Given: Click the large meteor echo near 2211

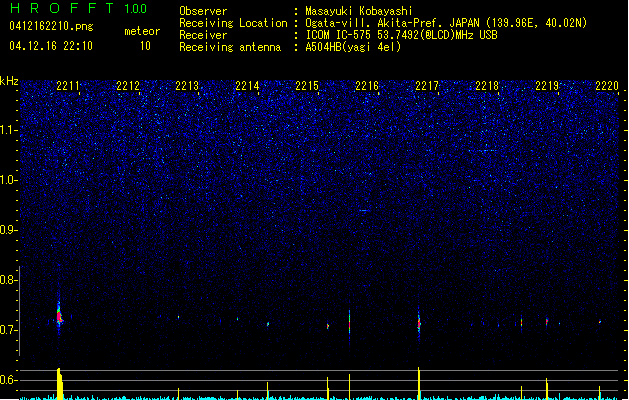Looking at the screenshot, I should point(59,315).
